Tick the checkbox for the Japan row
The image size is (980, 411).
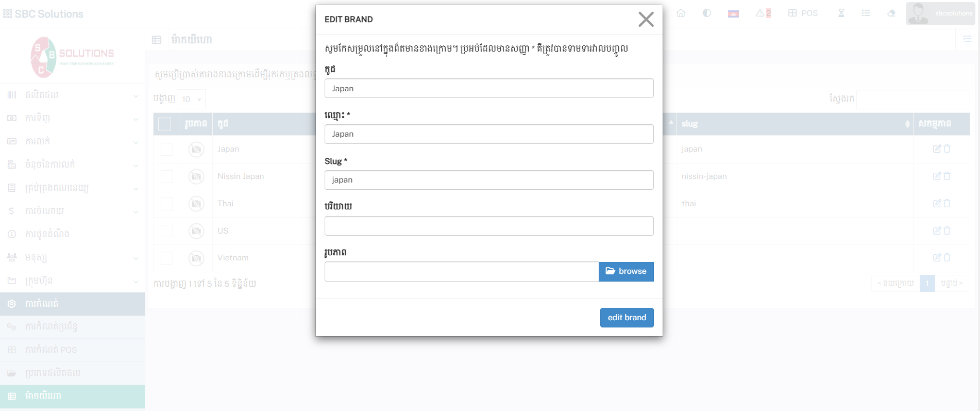(167, 150)
